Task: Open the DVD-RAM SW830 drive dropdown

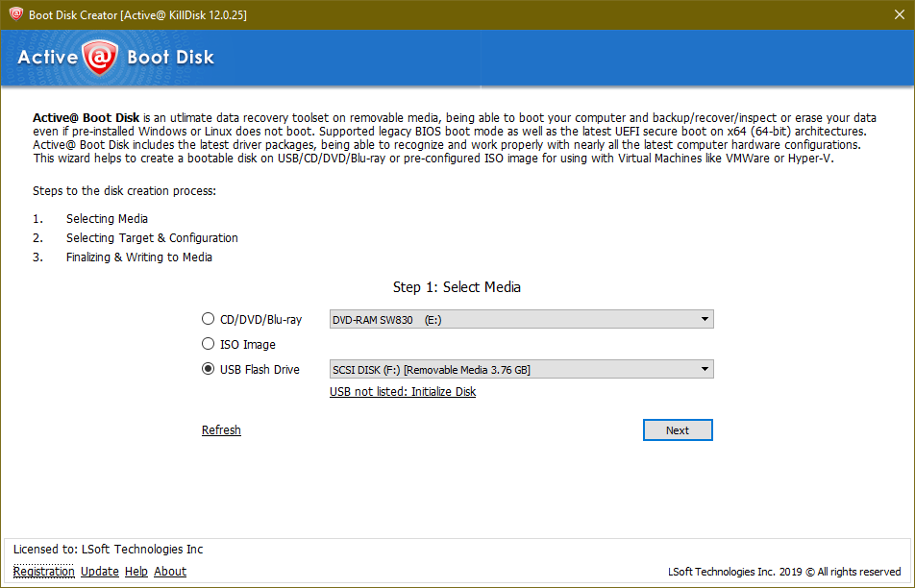Action: coord(519,318)
